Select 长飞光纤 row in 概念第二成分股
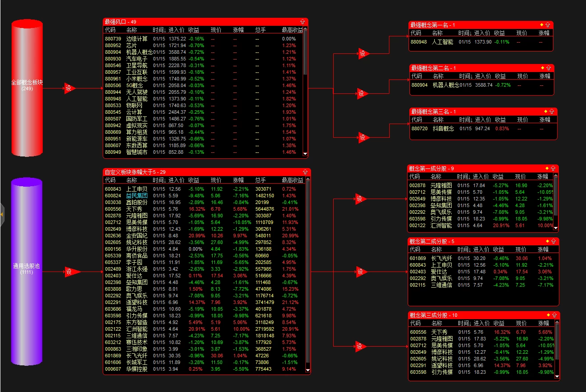Image resolution: width=586 pixels, height=392 pixels. pos(482,258)
